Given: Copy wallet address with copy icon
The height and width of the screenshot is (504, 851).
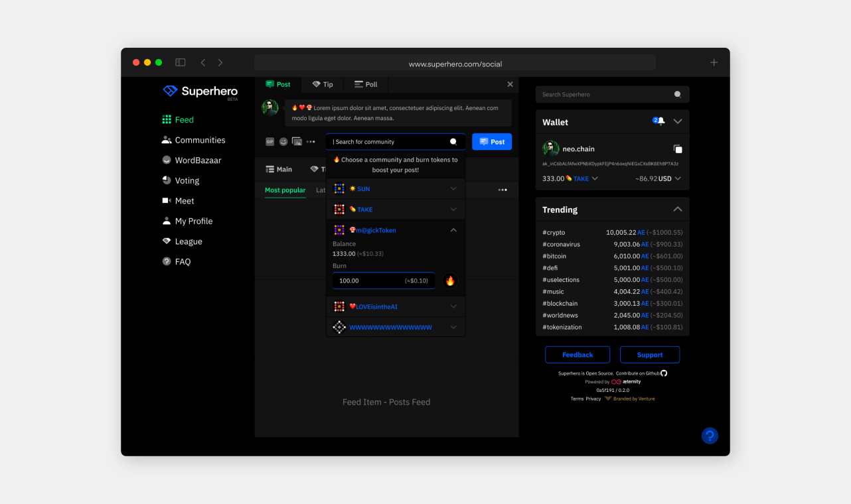Looking at the screenshot, I should pos(677,149).
